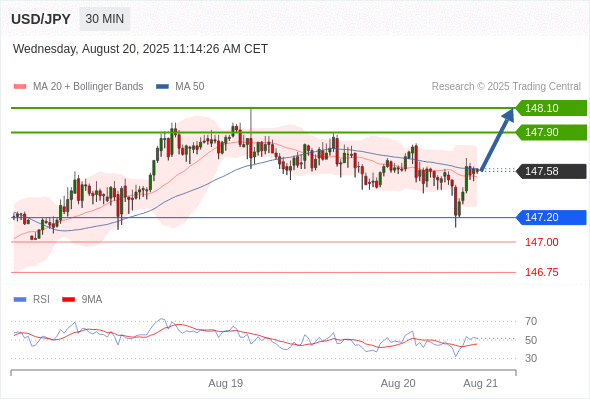Select the 148.10 resistance price tag

click(551, 108)
